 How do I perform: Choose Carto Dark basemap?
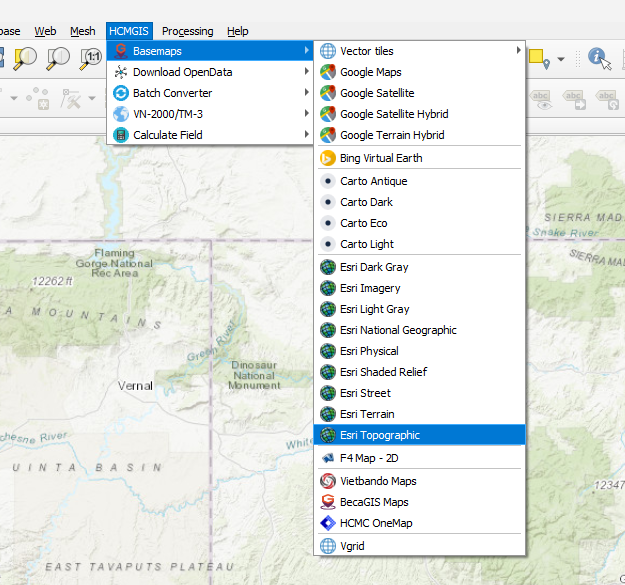point(366,202)
